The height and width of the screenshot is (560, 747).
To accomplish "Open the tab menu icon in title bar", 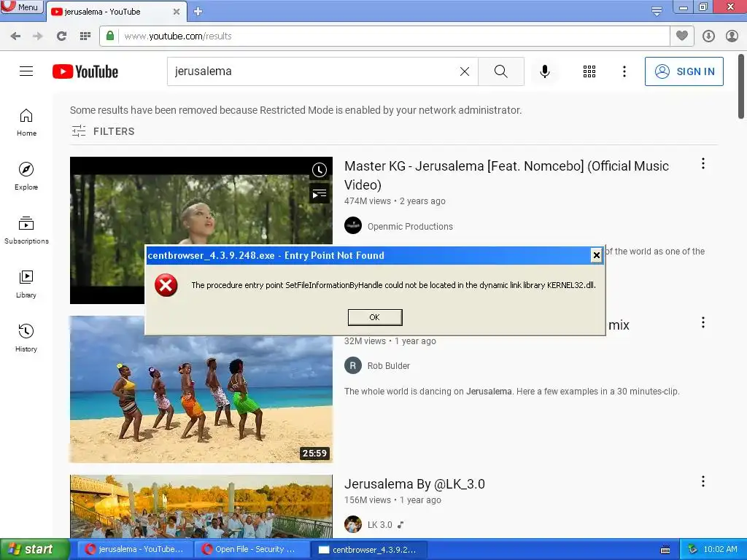I will point(657,12).
